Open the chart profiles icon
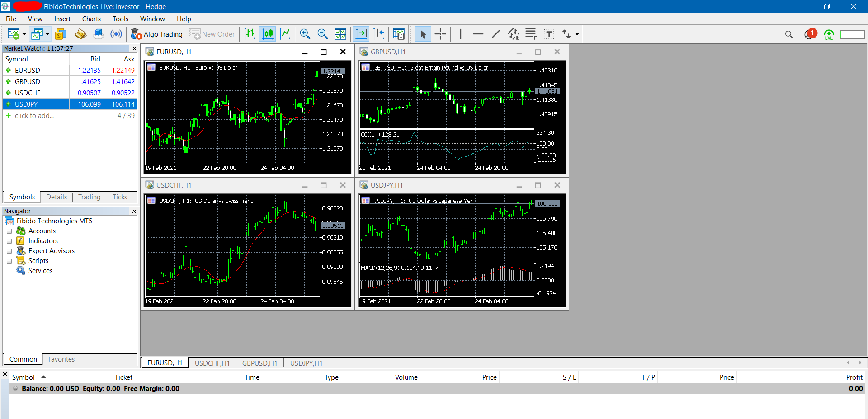Screen dimensions: 868x419 click(x=37, y=34)
